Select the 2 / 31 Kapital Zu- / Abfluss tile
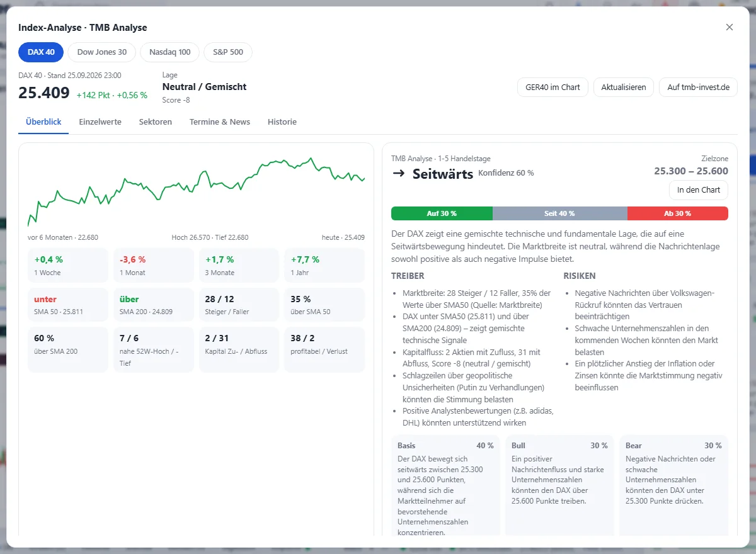756x554 pixels. [239, 349]
